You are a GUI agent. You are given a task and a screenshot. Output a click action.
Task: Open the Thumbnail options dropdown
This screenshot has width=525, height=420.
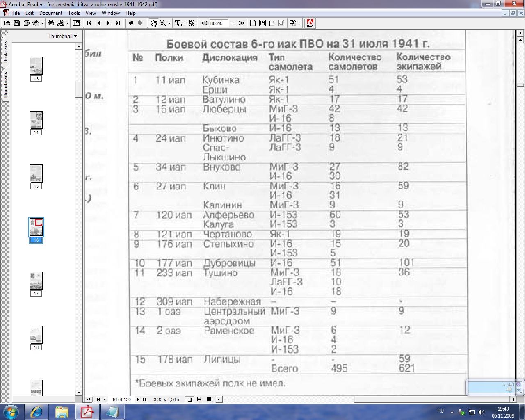[62, 36]
